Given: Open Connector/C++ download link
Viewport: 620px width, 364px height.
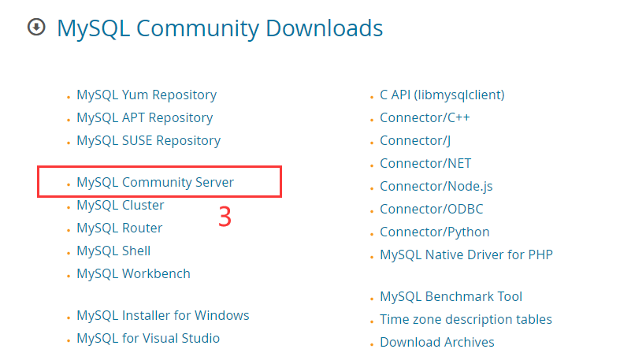Looking at the screenshot, I should tap(425, 118).
